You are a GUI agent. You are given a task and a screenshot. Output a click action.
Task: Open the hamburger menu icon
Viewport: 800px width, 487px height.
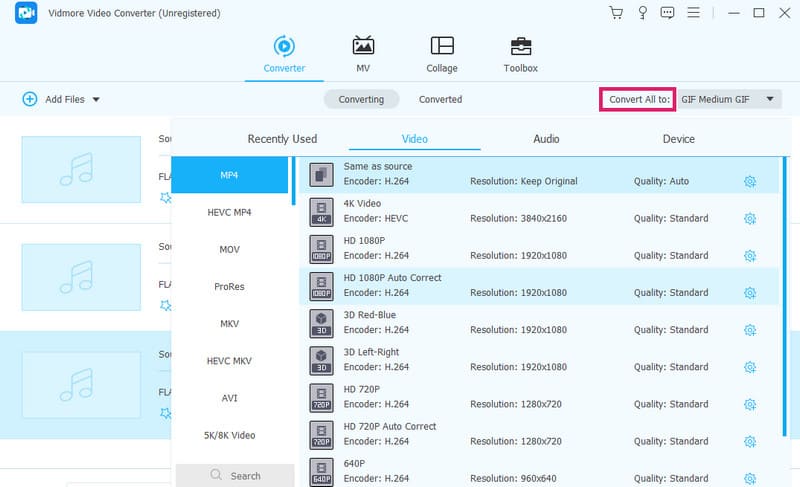(x=704, y=13)
